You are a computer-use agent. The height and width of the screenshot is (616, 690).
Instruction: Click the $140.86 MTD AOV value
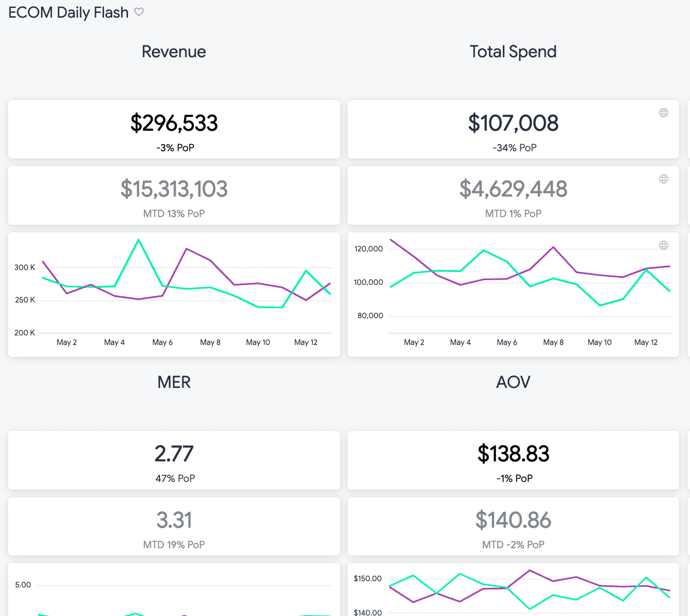click(x=513, y=520)
